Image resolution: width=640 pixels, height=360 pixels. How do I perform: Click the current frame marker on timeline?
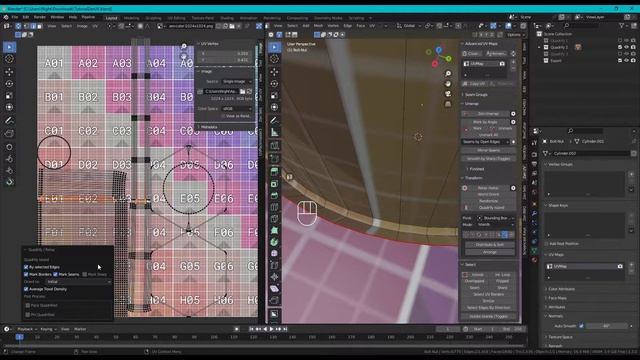point(19,337)
